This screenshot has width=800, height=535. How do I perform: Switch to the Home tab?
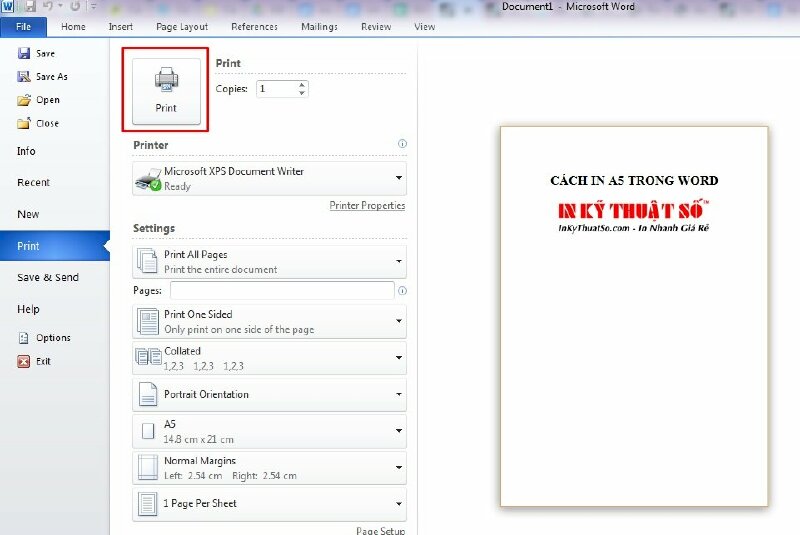coord(73,27)
